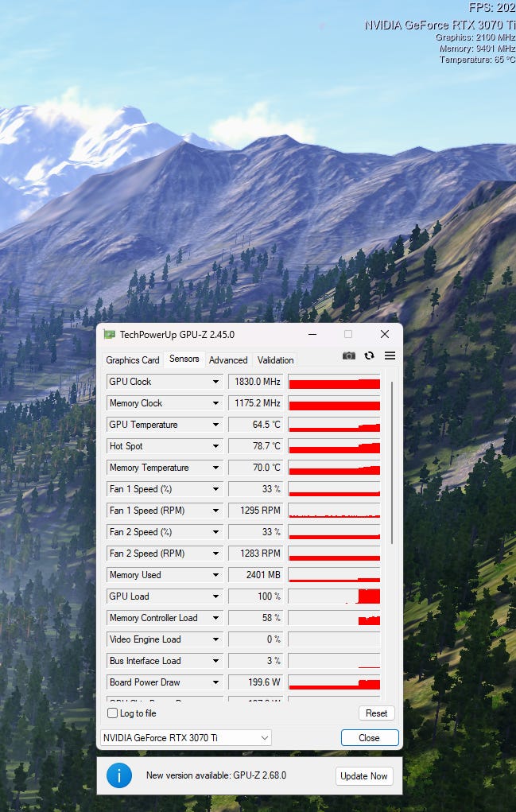Click the Update Now button
Viewport: 516px width, 812px height.
click(364, 775)
